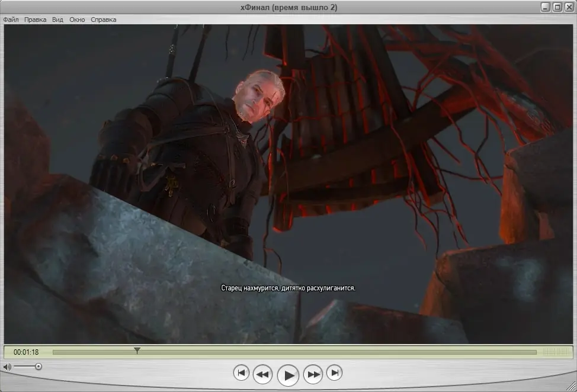
Task: Close the xФинал player window
Action: [x=569, y=7]
